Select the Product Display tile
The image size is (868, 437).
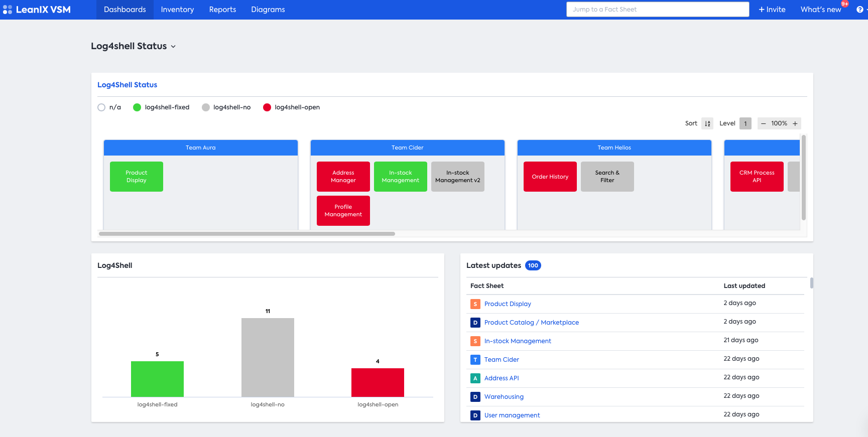(137, 177)
